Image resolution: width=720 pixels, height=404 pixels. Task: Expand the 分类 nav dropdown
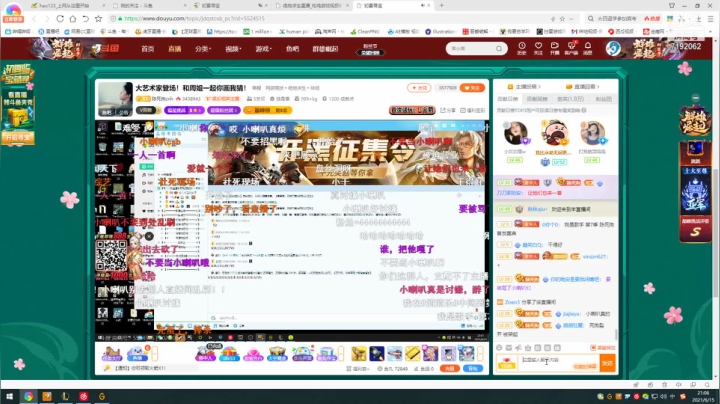(202, 49)
